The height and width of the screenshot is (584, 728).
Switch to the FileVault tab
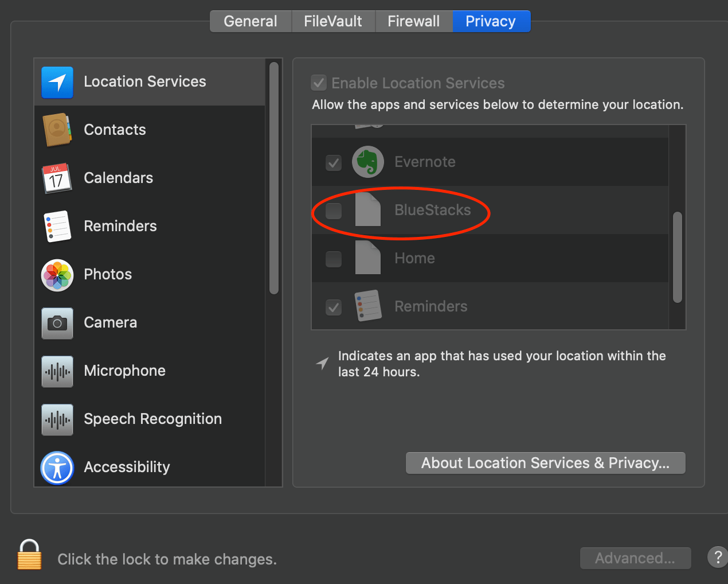[332, 21]
